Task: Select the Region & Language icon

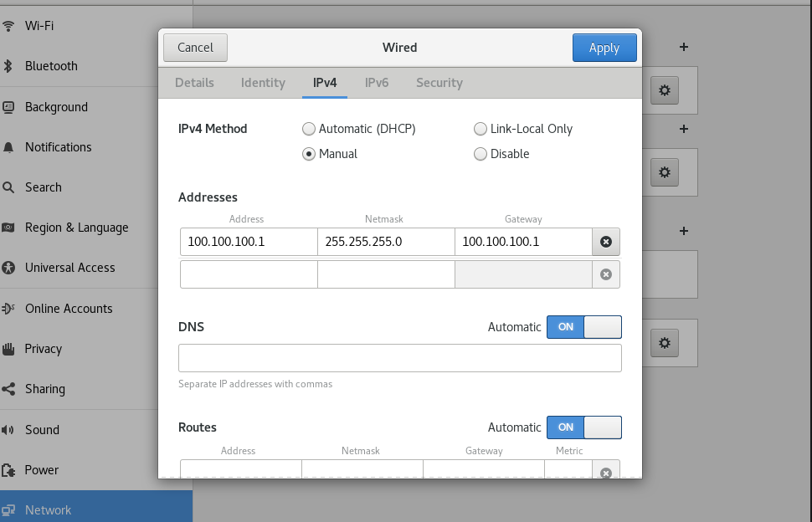Action: tap(8, 228)
